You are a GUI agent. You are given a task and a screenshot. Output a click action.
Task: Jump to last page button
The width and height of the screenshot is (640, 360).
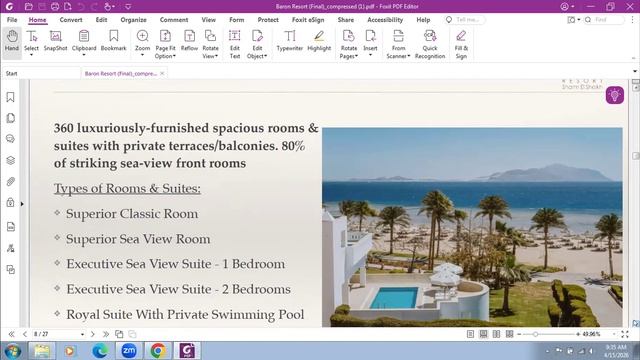tap(106, 334)
